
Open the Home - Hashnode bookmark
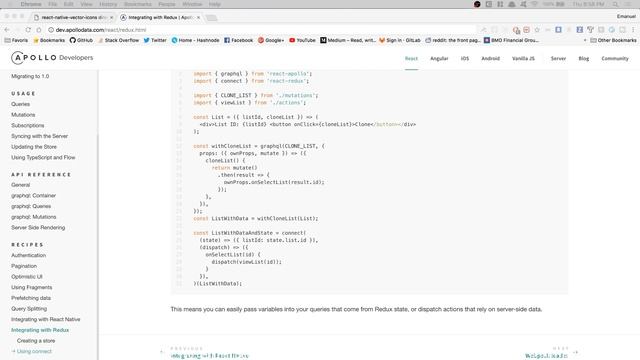click(x=196, y=40)
